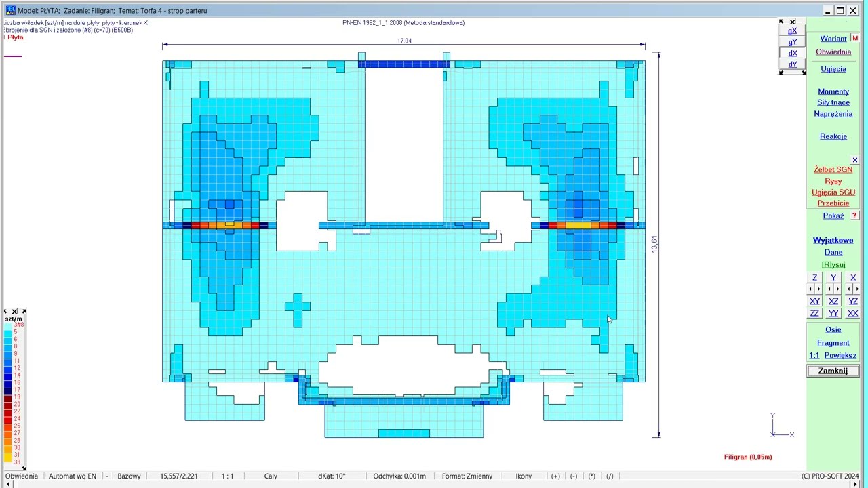Show Siły tnące shear forces
The image size is (868, 488).
click(x=833, y=102)
